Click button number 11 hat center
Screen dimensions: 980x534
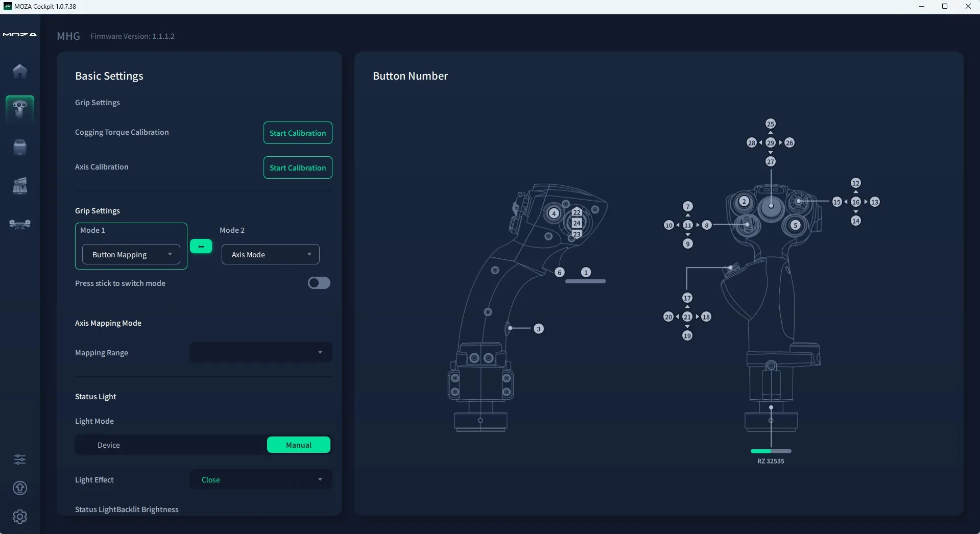point(688,225)
